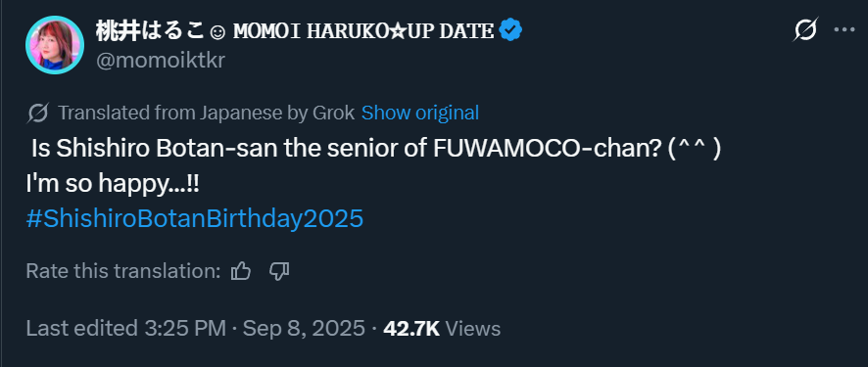Click the Sep 8, 2025 date
The height and width of the screenshot is (367, 868).
click(x=304, y=328)
